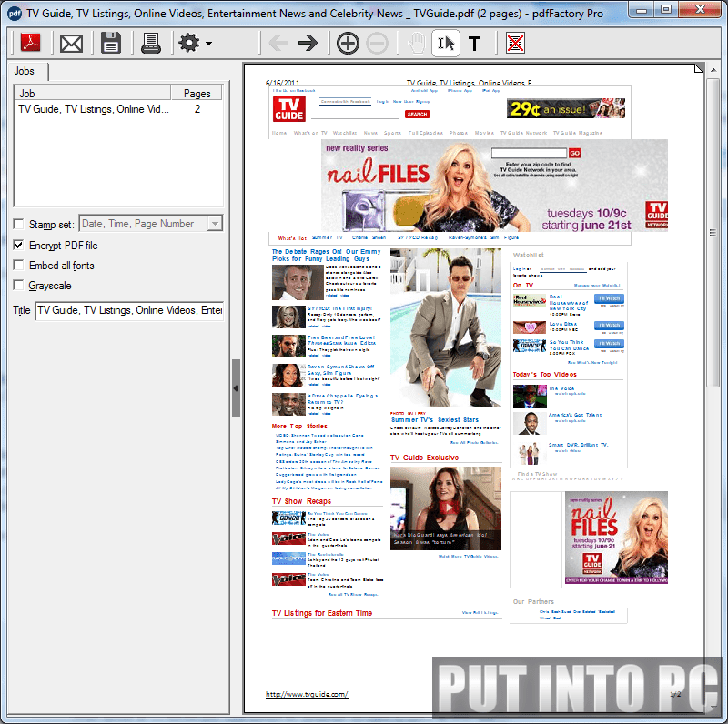Send PDF via email envelope icon
The width and height of the screenshot is (728, 724).
pyautogui.click(x=72, y=44)
